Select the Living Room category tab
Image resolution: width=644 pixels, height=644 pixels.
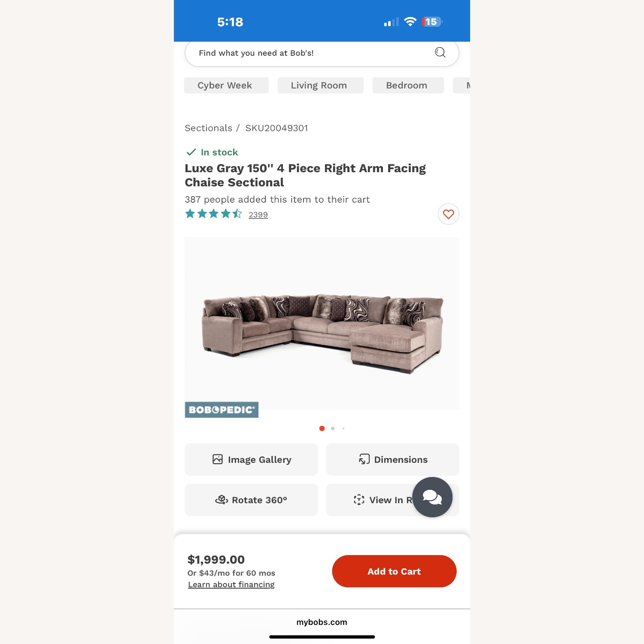(x=320, y=85)
